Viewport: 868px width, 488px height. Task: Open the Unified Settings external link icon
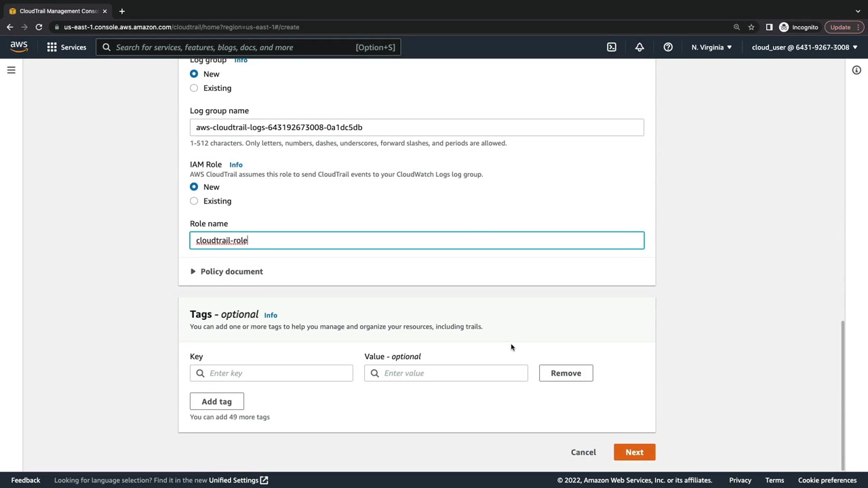tap(264, 481)
